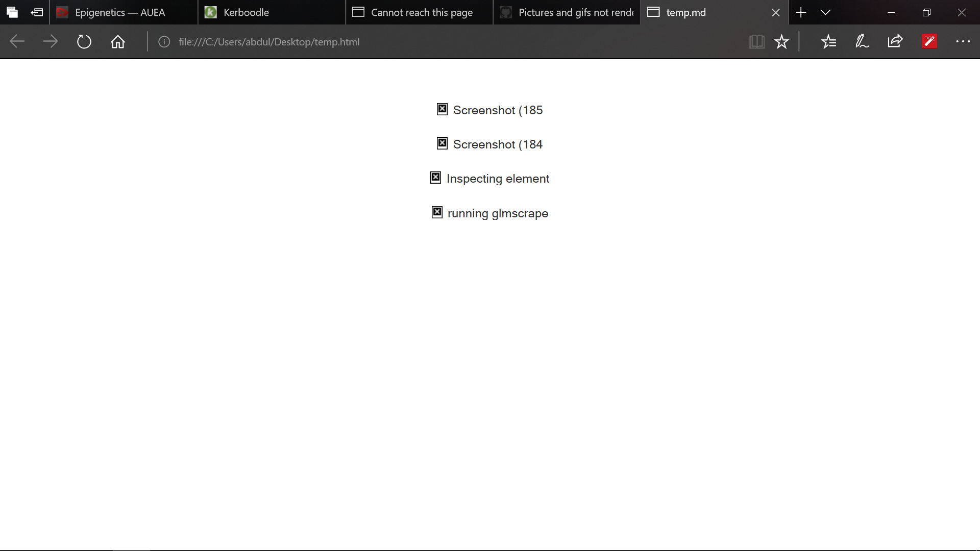Start a Web Note with the pen icon
This screenshot has width=980, height=551.
862,42
